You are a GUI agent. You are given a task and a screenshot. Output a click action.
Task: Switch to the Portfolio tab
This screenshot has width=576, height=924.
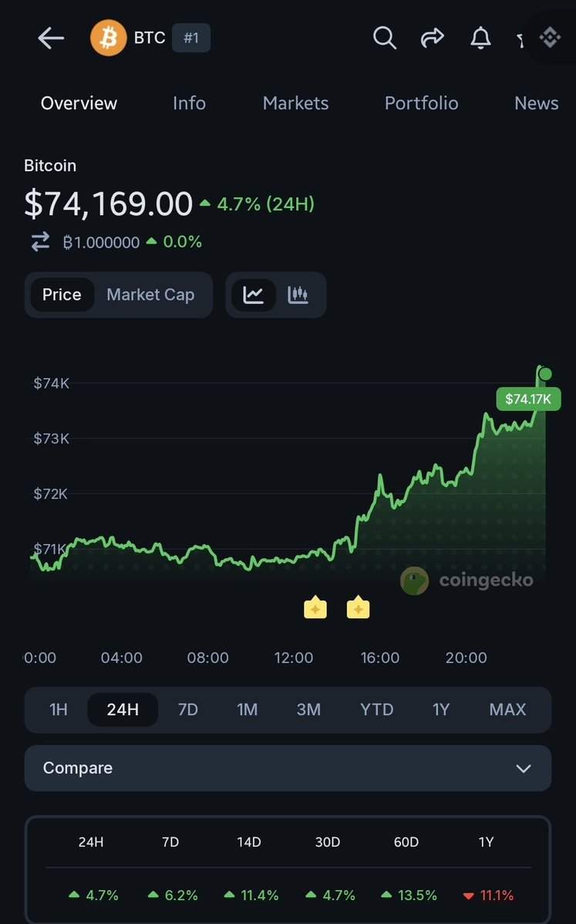(421, 103)
